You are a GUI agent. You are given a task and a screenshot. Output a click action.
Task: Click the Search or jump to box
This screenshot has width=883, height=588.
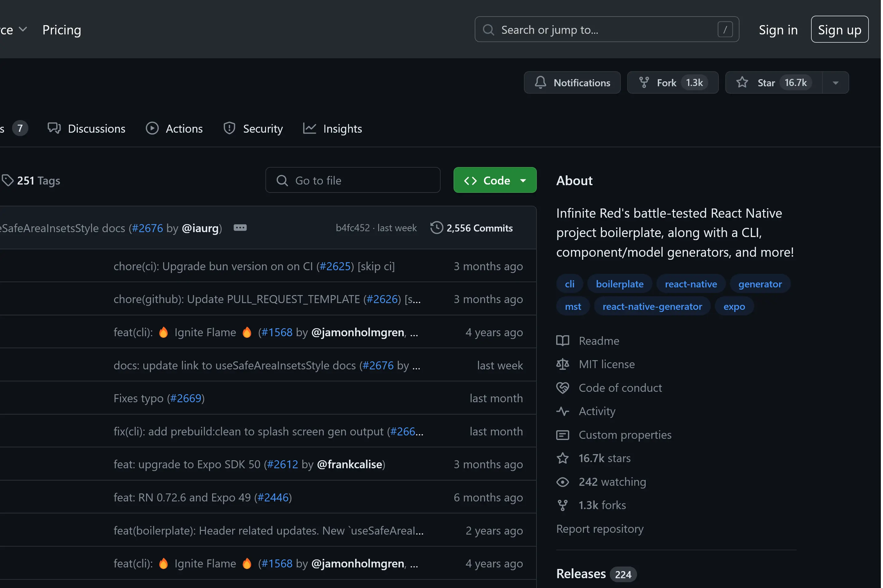coord(606,29)
